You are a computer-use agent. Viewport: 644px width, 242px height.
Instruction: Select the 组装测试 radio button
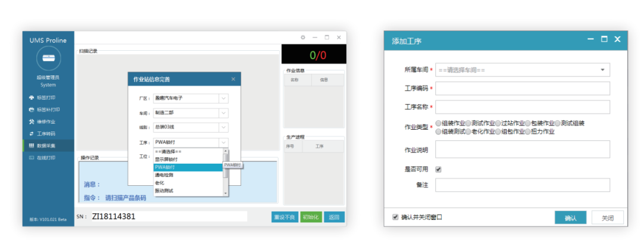pos(438,131)
